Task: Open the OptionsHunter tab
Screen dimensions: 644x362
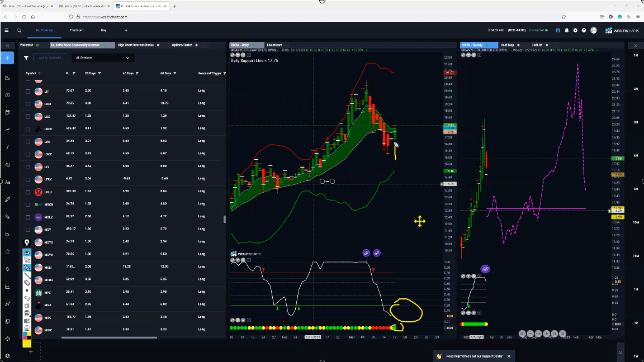Action: coord(182,45)
